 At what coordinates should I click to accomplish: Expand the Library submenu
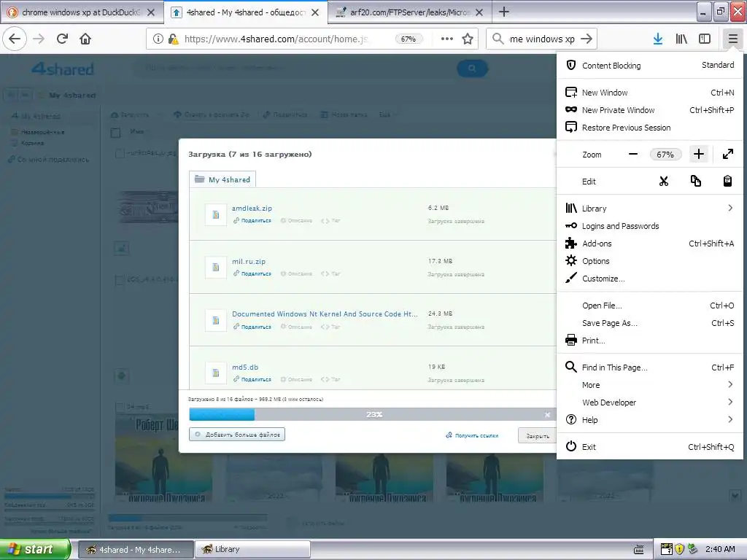pyautogui.click(x=650, y=209)
